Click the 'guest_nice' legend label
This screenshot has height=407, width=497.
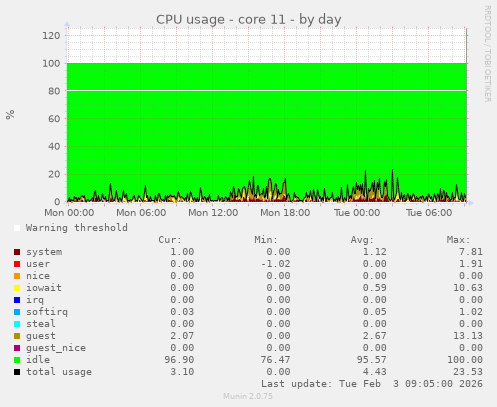click(x=56, y=348)
